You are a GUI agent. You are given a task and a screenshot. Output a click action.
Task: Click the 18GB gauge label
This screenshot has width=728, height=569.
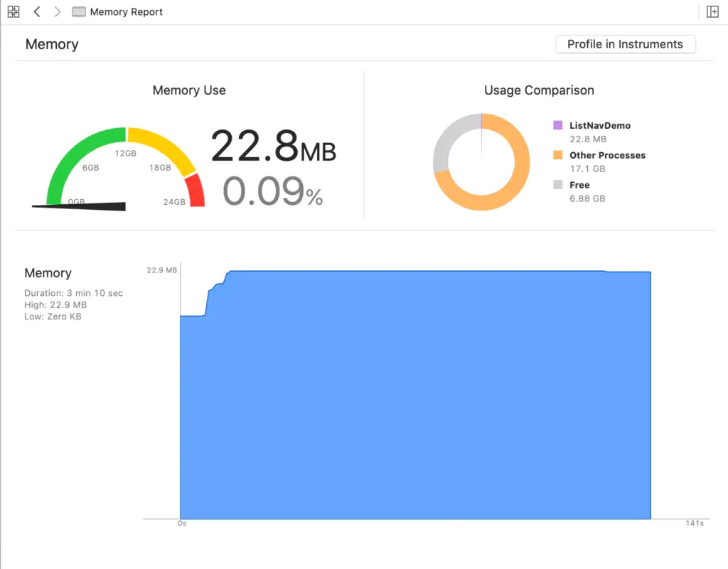coord(160,168)
